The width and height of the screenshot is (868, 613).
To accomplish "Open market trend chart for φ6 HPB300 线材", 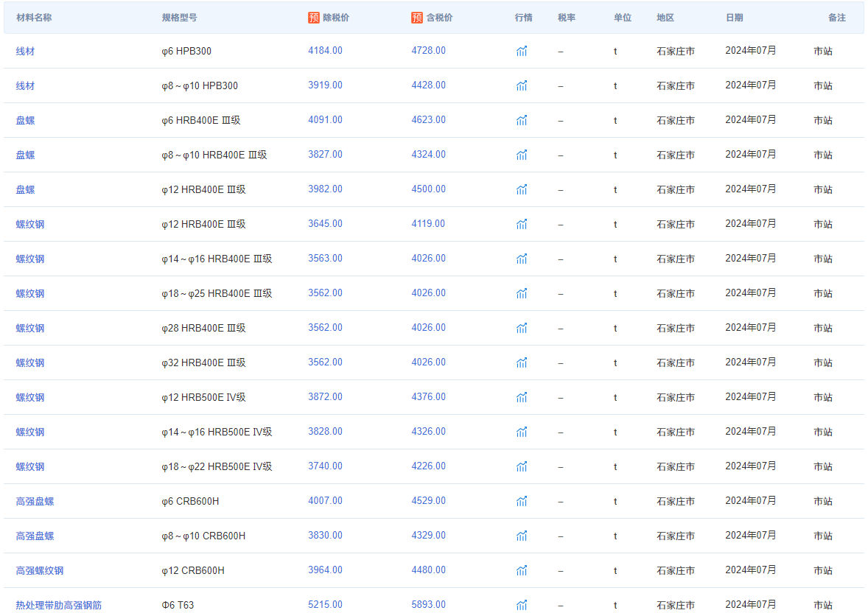I will [522, 51].
